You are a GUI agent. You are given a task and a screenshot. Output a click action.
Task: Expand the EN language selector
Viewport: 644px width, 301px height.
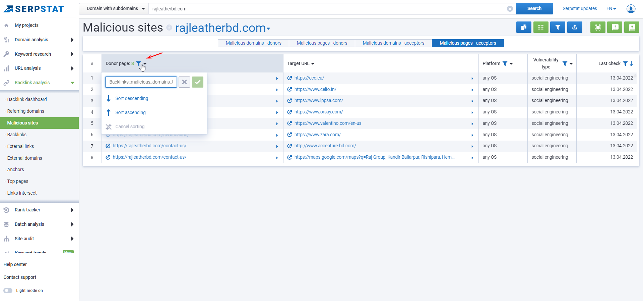(x=611, y=9)
